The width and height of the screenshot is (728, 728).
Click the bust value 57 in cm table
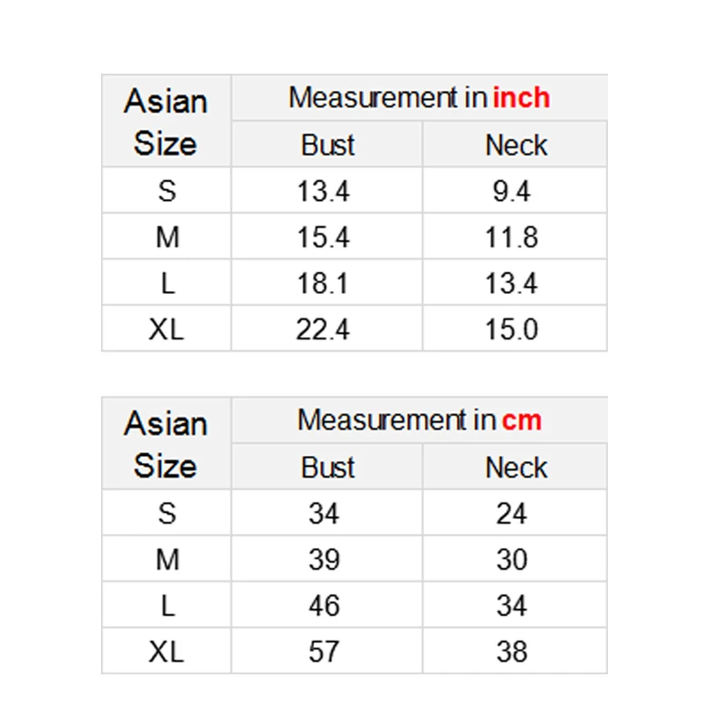click(x=324, y=652)
